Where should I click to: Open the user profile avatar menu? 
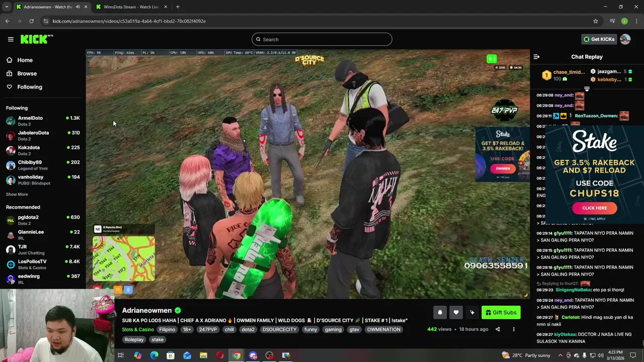pyautogui.click(x=625, y=39)
